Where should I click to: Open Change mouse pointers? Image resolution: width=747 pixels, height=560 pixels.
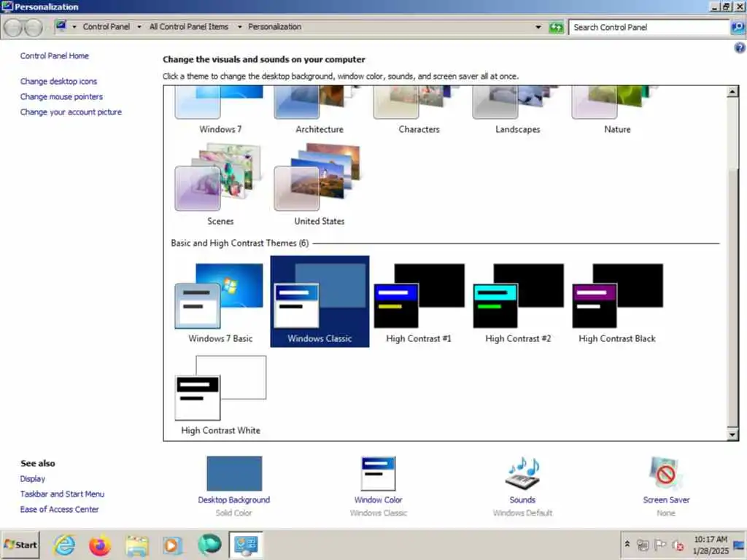tap(61, 97)
